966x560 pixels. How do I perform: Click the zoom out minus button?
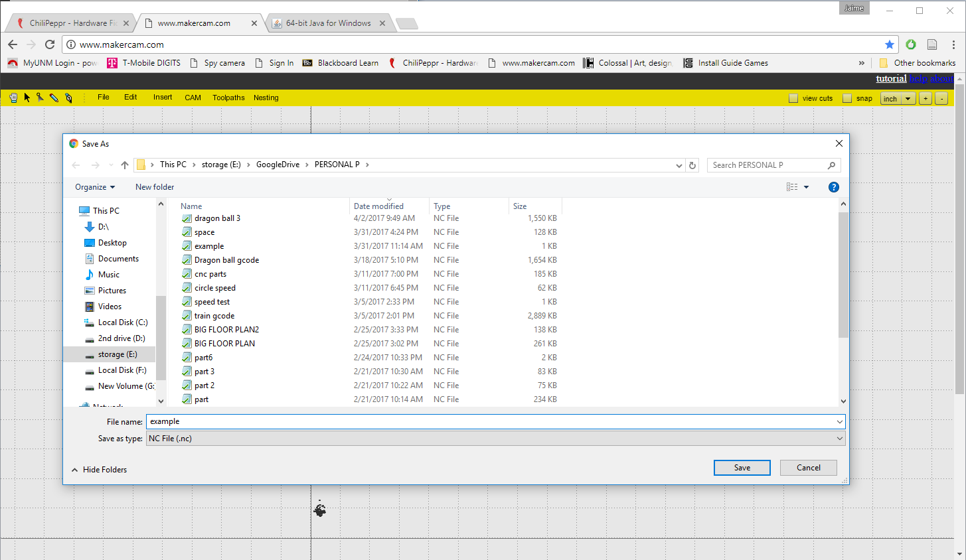(941, 98)
